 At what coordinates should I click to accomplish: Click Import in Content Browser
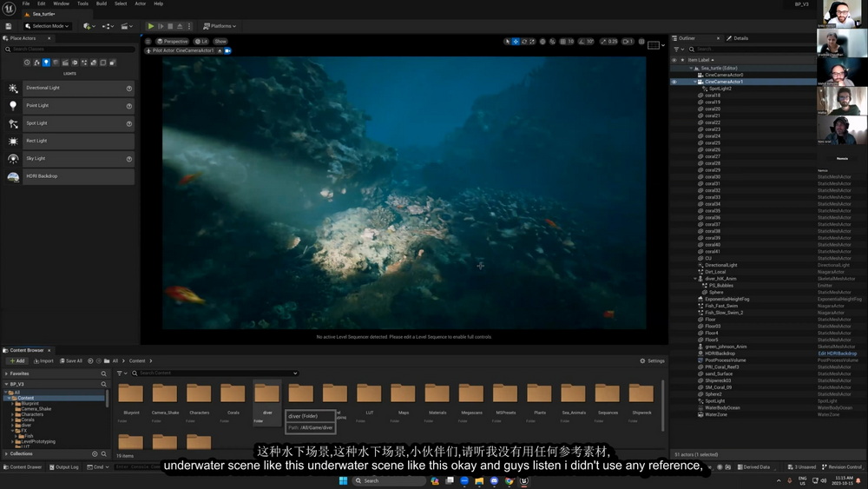[43, 361]
